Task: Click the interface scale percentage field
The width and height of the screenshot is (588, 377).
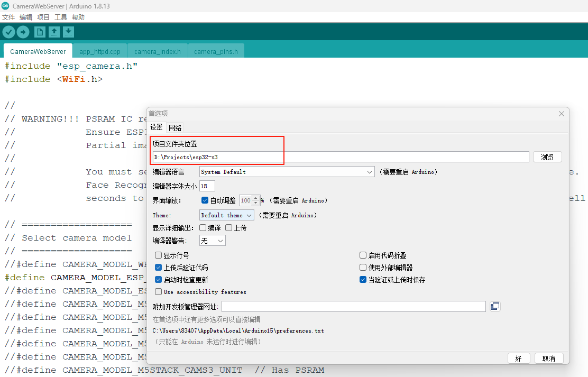Action: point(246,200)
